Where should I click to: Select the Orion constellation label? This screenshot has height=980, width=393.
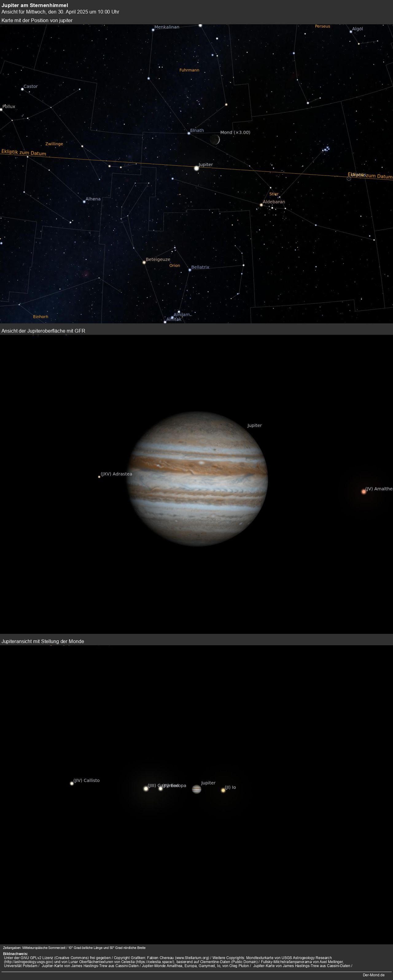[175, 266]
